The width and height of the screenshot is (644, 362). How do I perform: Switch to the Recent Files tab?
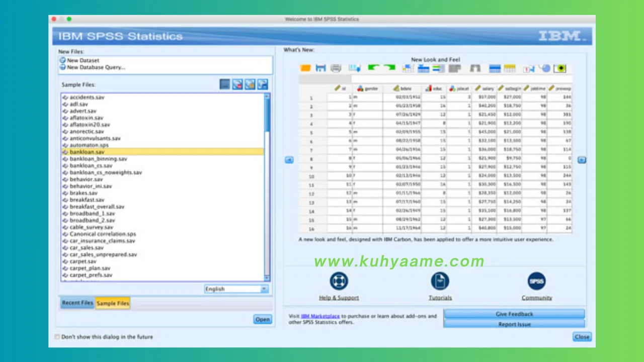point(77,303)
